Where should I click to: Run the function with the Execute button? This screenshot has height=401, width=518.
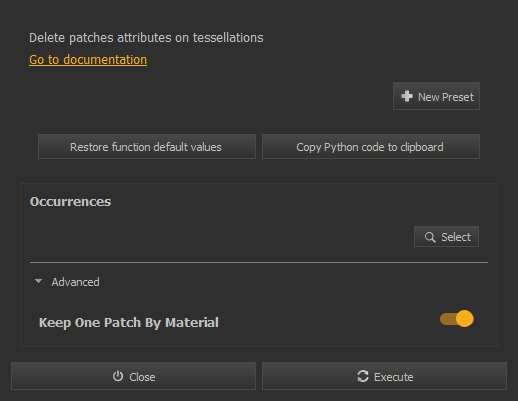384,376
